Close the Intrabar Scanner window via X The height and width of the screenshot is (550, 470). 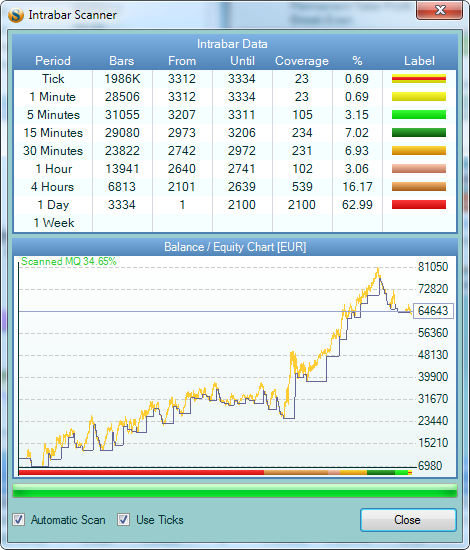point(440,10)
